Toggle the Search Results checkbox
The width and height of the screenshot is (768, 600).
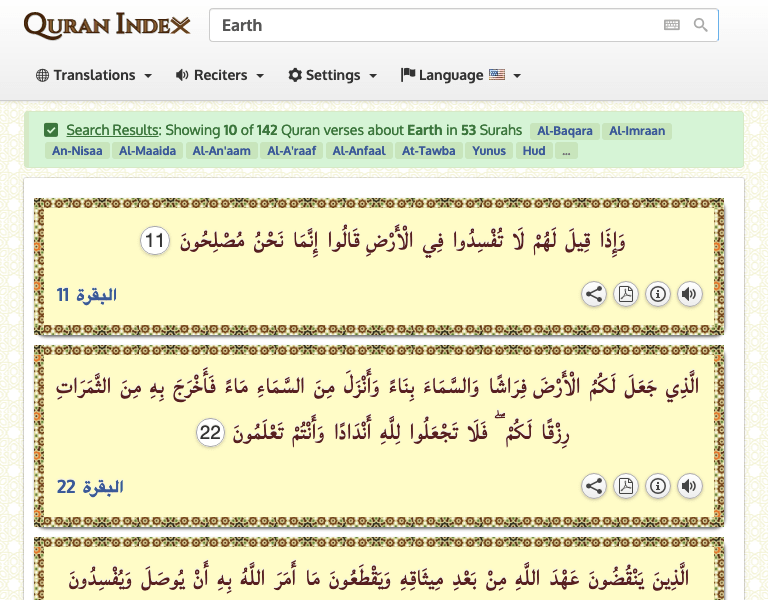tap(51, 130)
